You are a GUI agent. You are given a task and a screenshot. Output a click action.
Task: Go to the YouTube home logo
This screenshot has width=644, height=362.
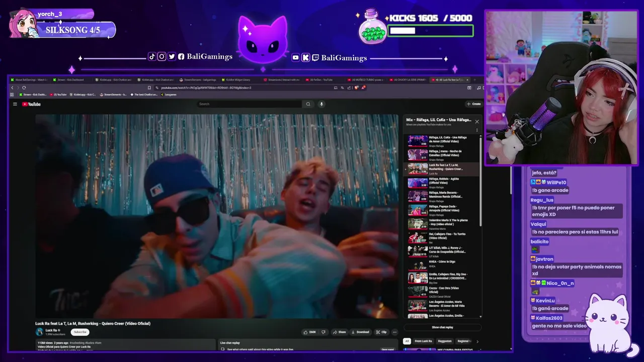pos(31,104)
